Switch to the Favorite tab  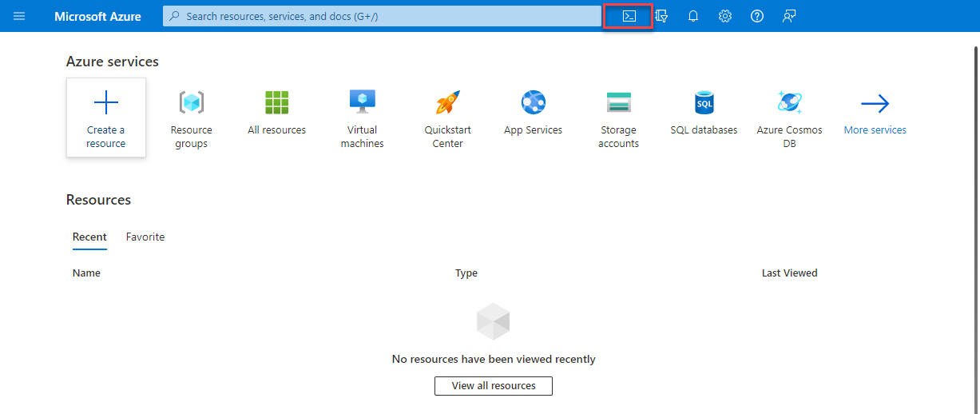coord(145,237)
